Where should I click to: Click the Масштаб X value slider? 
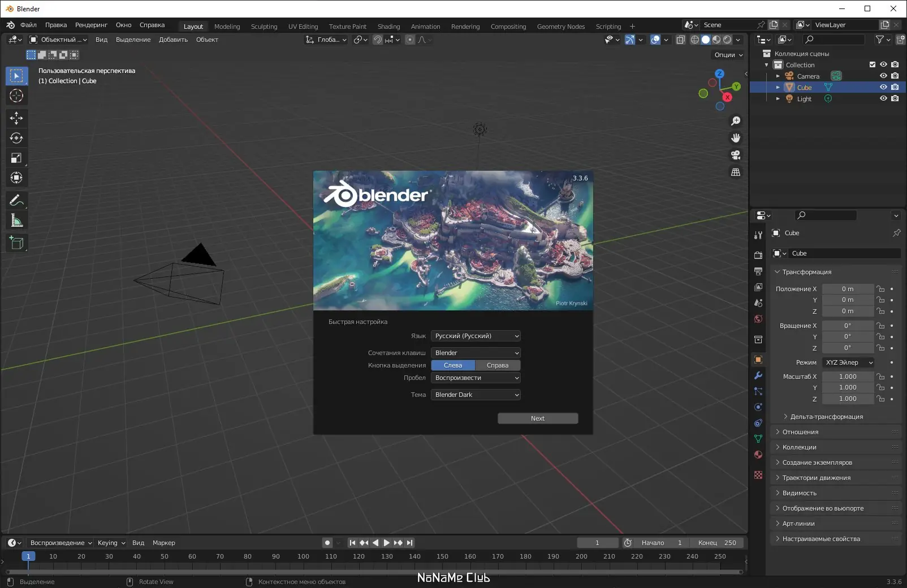(848, 377)
